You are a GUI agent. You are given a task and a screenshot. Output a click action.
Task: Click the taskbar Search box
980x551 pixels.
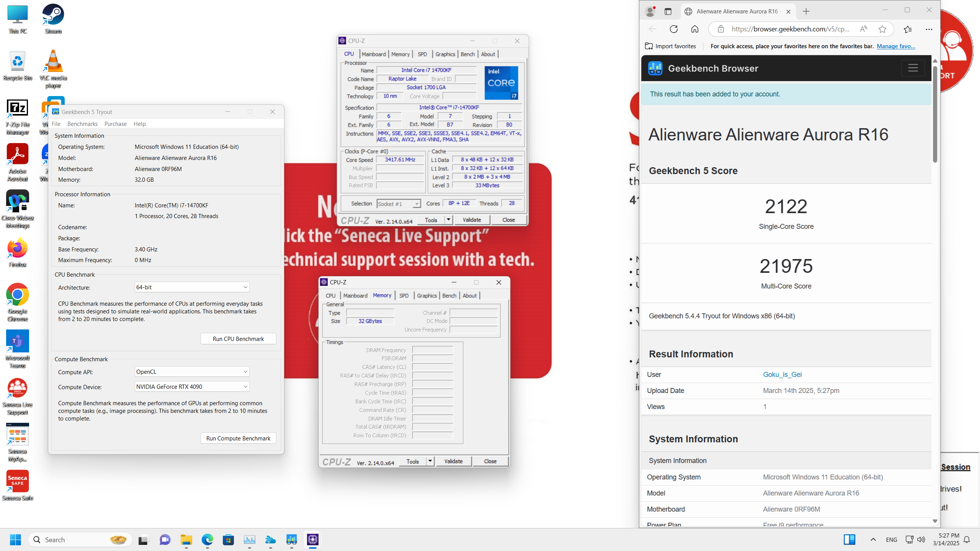click(x=80, y=540)
